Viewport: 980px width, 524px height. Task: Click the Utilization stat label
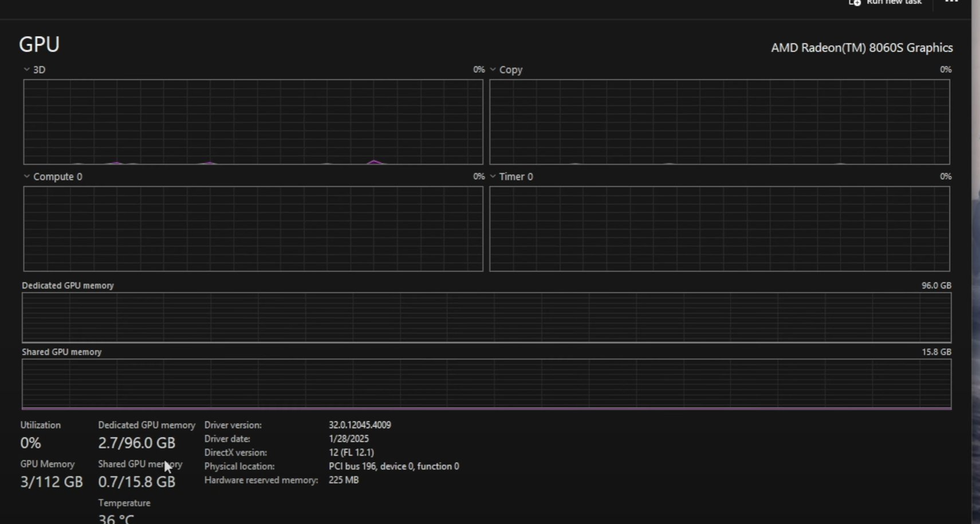40,425
